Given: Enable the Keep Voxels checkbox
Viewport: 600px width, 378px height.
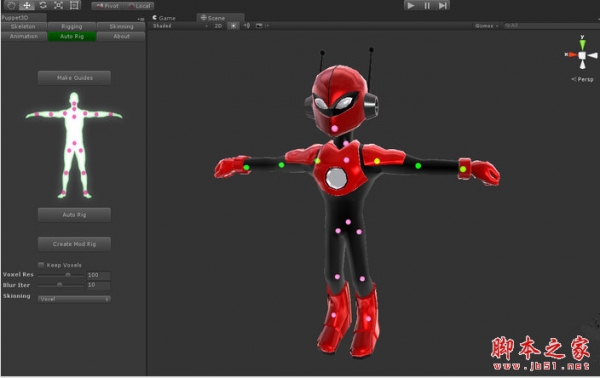Looking at the screenshot, I should (x=41, y=265).
